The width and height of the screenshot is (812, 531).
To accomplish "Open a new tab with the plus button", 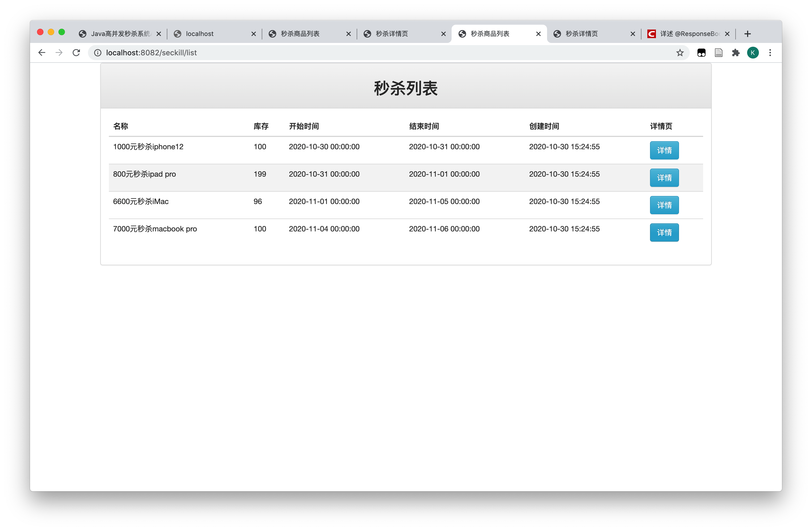I will [747, 34].
